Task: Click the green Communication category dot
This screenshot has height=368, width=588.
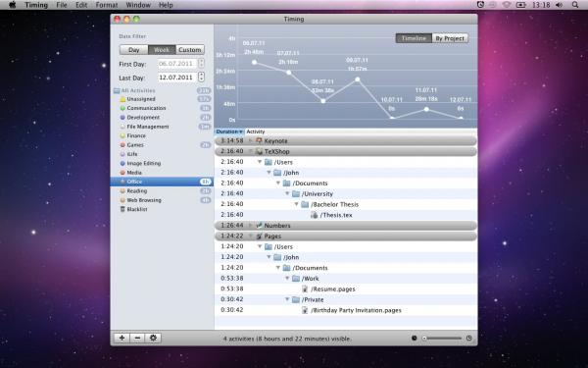Action: click(122, 108)
